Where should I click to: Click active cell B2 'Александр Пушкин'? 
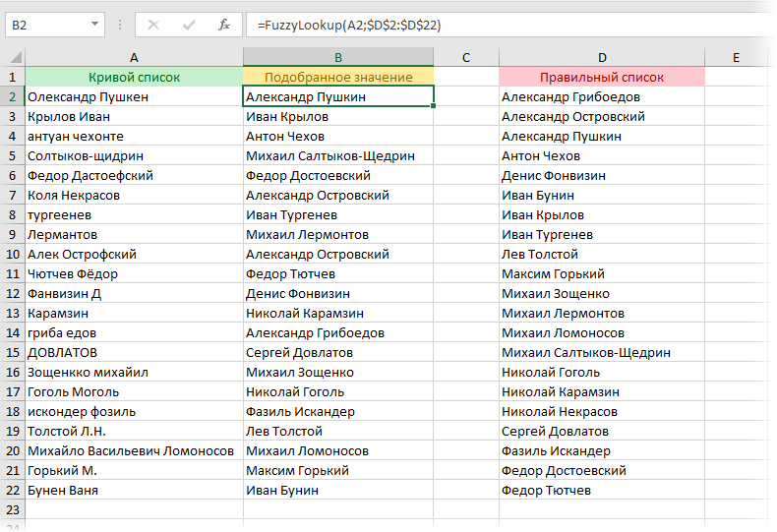[338, 96]
